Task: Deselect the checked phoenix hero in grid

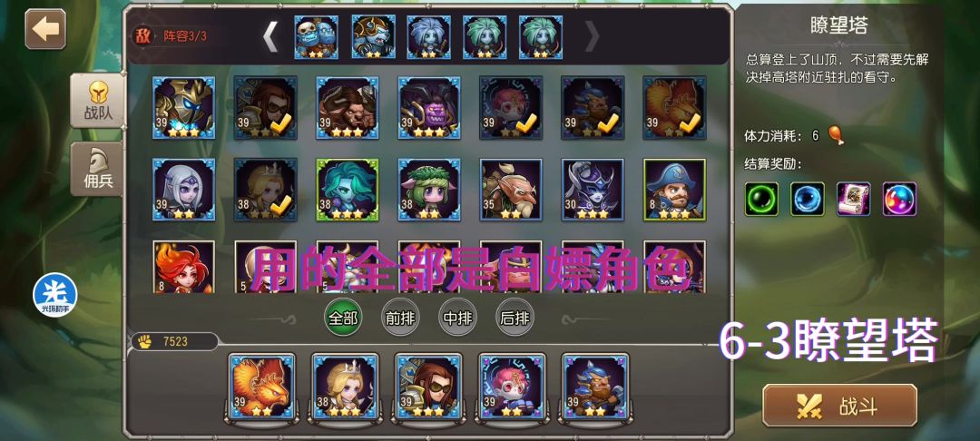Action: coord(674,107)
